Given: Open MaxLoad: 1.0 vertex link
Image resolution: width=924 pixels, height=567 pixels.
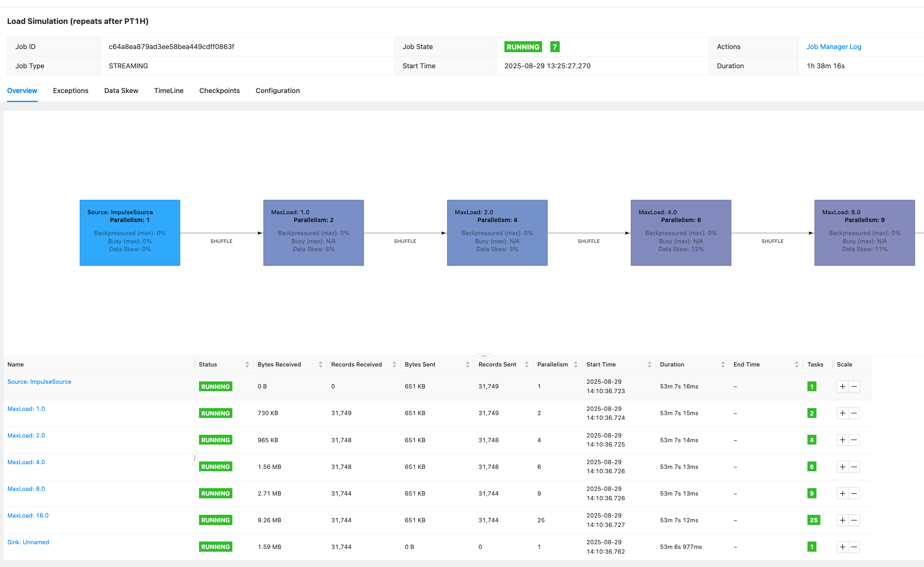Looking at the screenshot, I should click(26, 409).
